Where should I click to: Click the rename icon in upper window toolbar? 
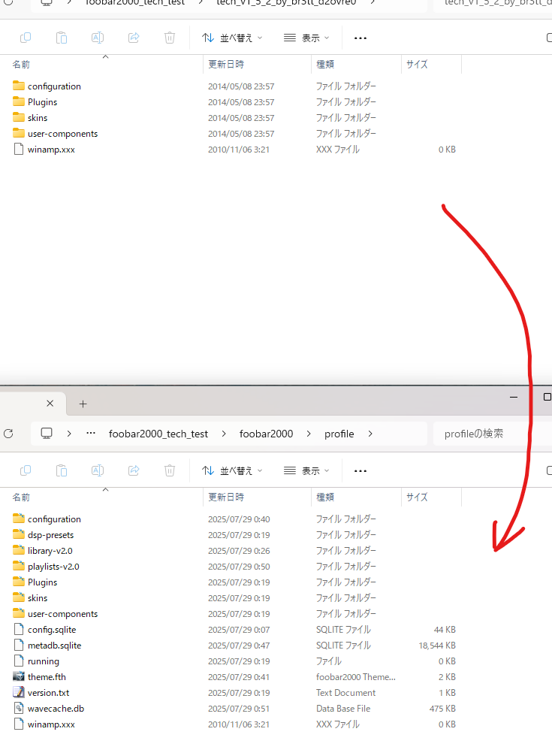coord(98,38)
